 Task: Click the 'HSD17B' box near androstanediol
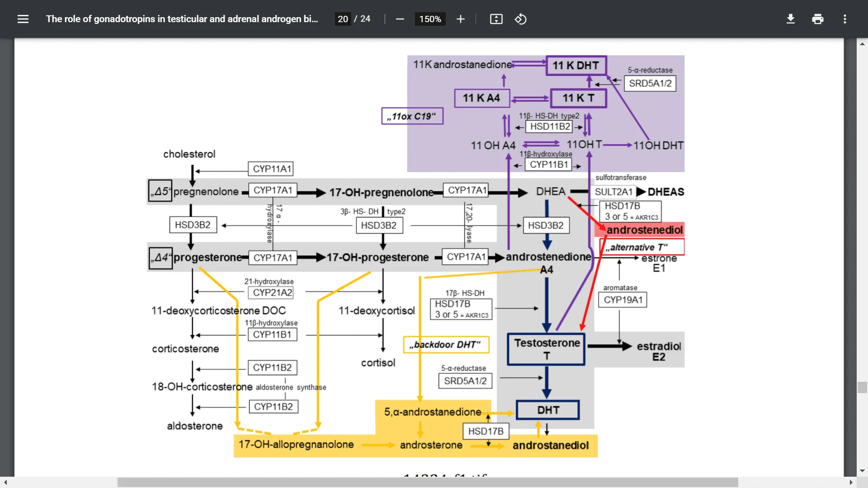(x=486, y=432)
